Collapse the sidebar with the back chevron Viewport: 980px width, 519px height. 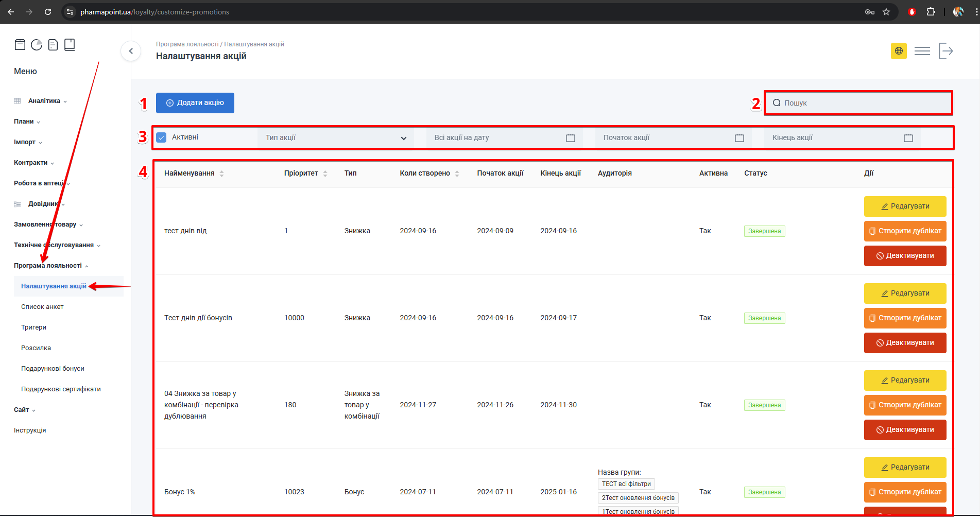pos(131,51)
